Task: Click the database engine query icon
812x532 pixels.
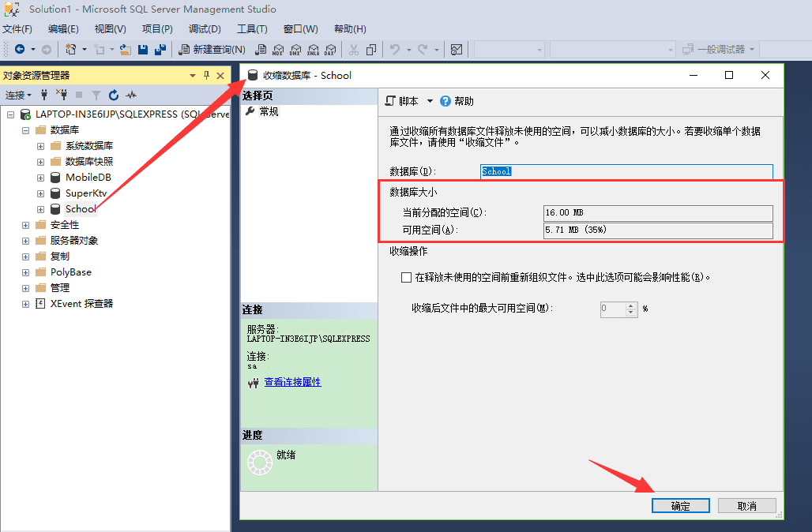Action: [261, 49]
